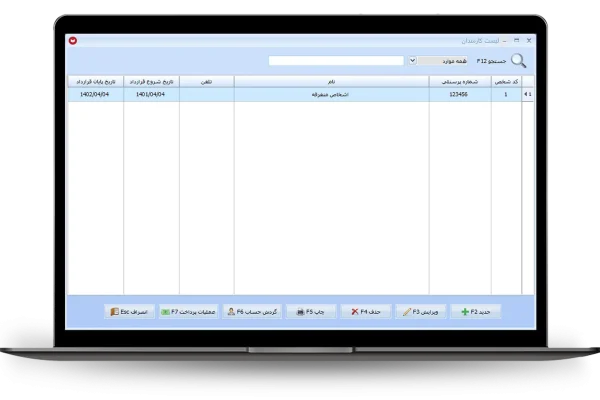
Task: Sort by the نام column header
Action: point(331,80)
